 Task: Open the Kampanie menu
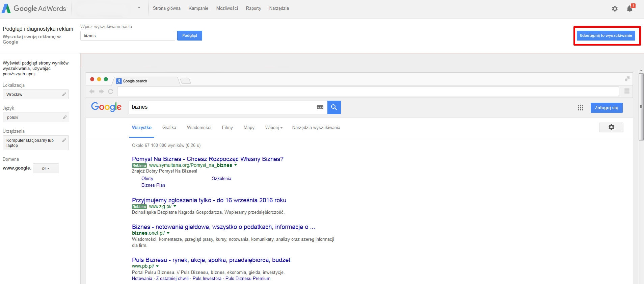pos(198,8)
